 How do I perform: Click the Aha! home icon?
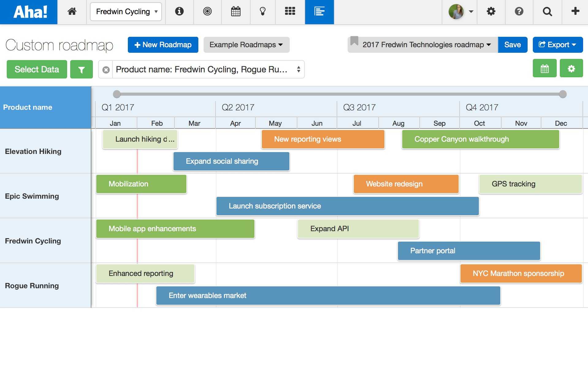click(72, 12)
